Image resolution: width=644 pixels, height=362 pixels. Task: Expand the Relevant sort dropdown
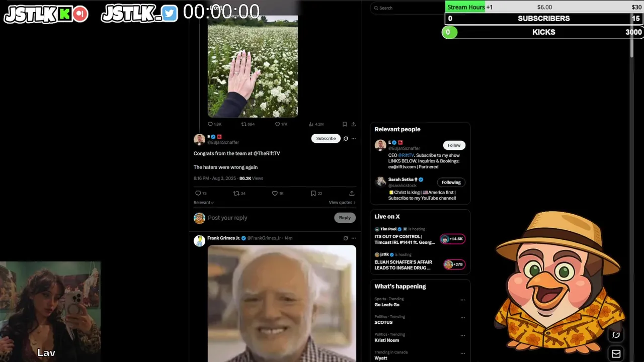[x=203, y=203]
